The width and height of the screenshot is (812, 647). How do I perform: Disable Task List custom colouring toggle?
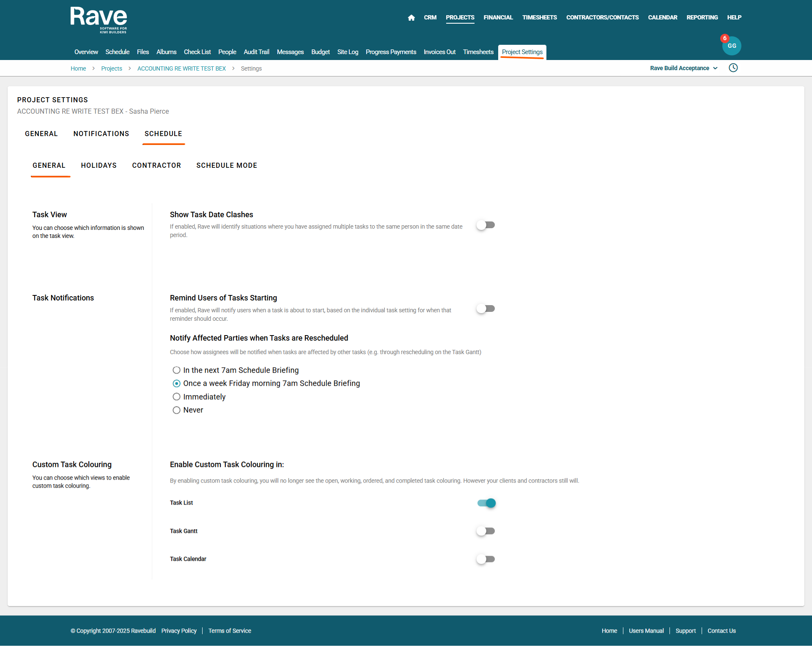pos(486,503)
